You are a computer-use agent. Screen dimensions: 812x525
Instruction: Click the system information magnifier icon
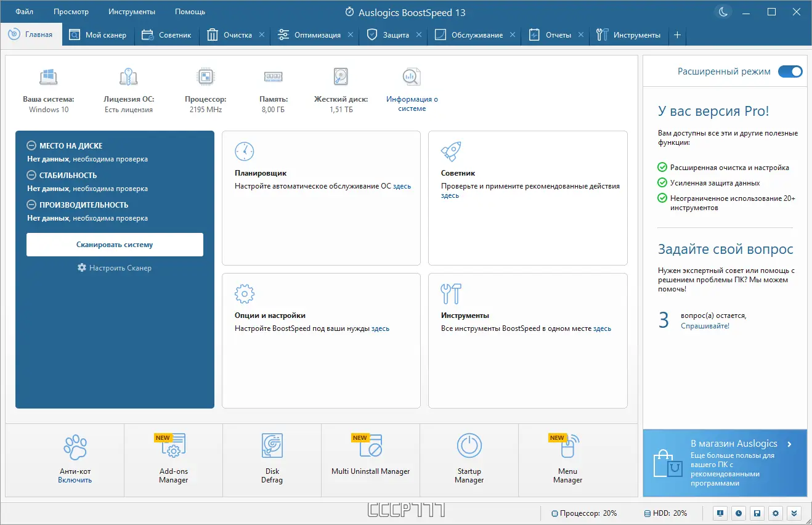pyautogui.click(x=412, y=76)
